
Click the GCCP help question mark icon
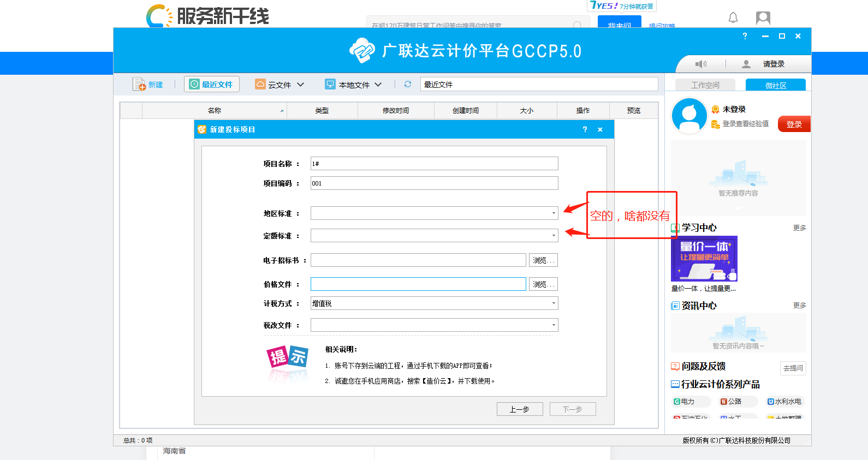pos(745,36)
